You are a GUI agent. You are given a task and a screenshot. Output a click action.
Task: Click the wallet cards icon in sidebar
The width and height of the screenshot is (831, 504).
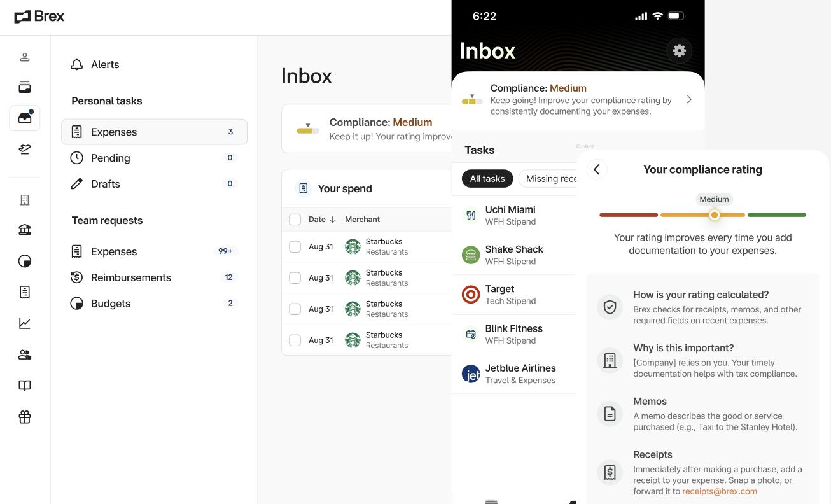pyautogui.click(x=25, y=87)
